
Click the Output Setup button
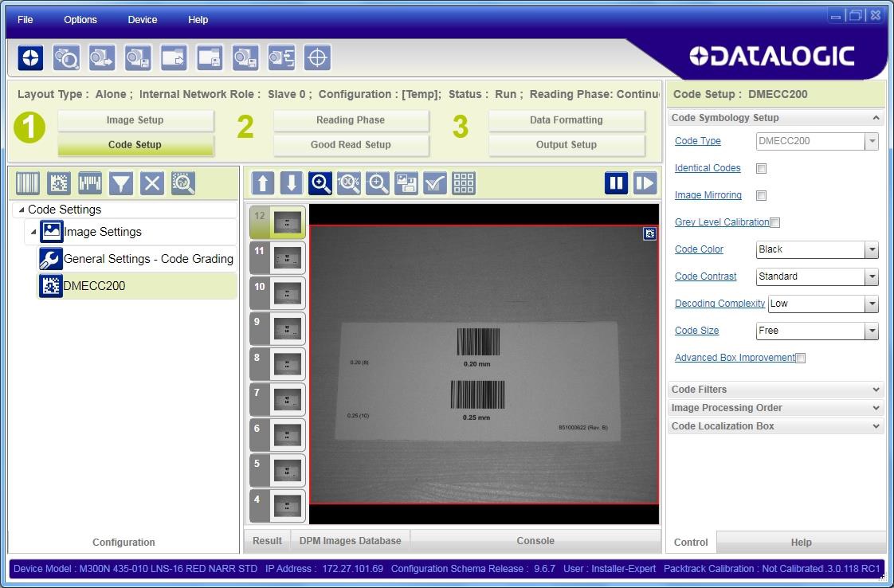[567, 145]
